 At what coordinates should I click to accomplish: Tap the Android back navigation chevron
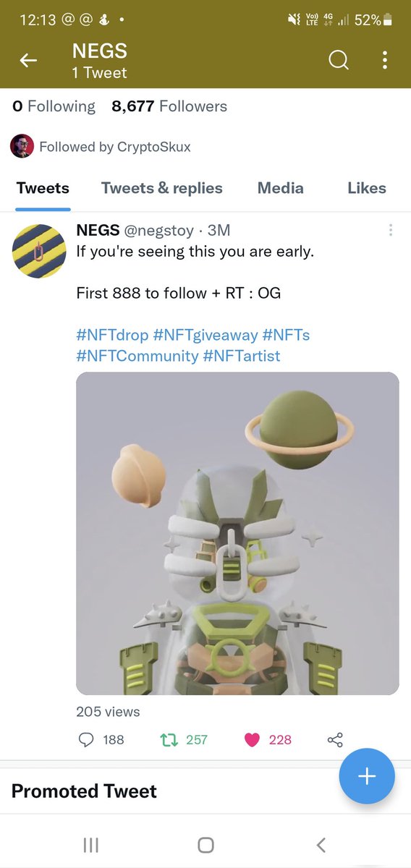[x=321, y=845]
